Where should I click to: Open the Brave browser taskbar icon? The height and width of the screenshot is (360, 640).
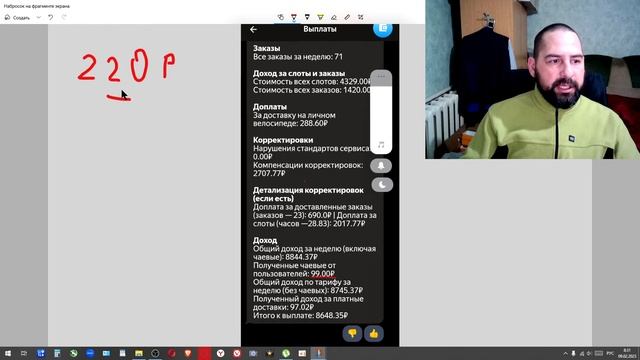pos(188,353)
